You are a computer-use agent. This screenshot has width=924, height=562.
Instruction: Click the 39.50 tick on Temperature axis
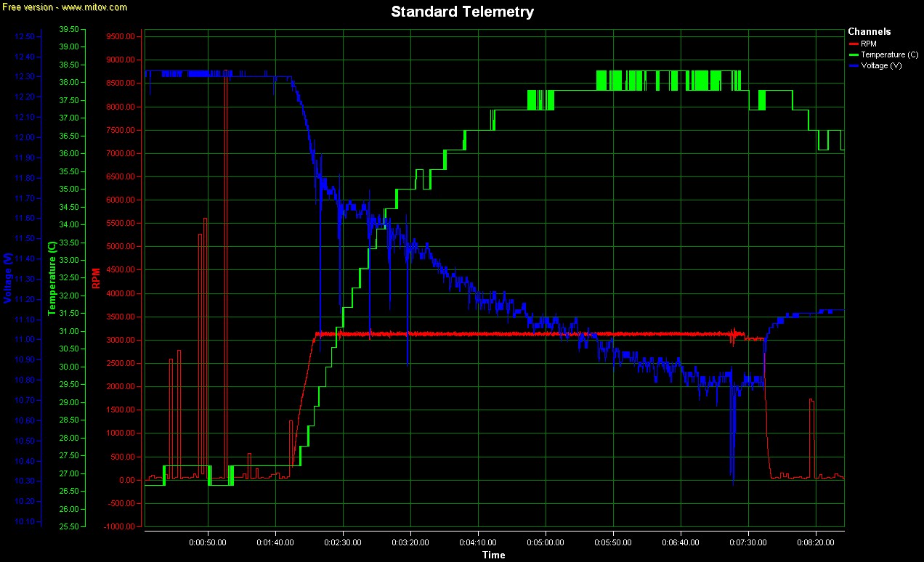coord(69,30)
